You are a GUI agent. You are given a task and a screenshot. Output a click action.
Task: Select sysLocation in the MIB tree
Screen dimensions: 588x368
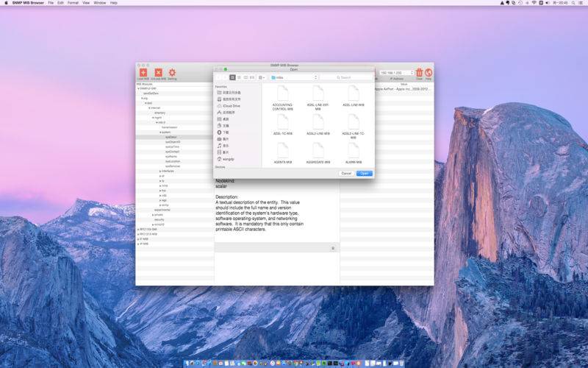173,161
